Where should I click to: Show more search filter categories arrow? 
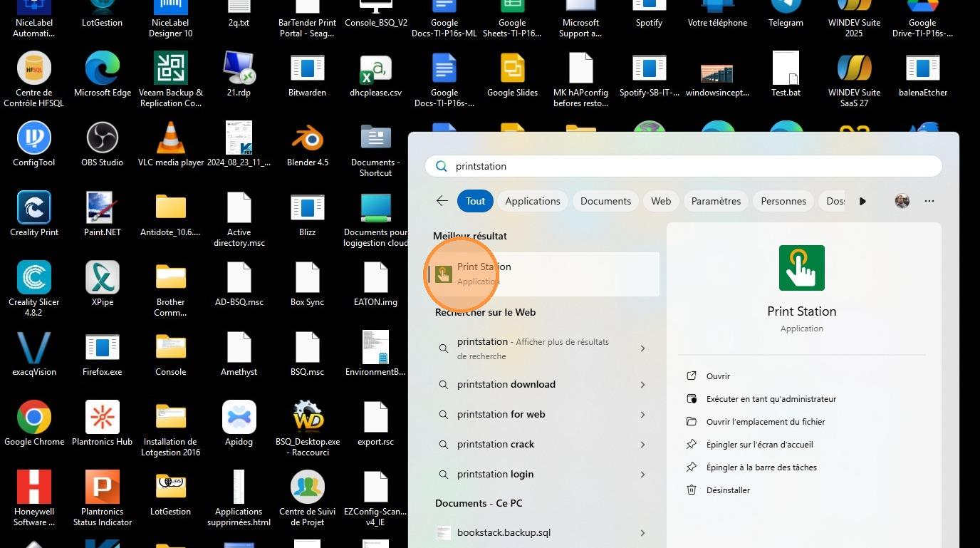[862, 201]
